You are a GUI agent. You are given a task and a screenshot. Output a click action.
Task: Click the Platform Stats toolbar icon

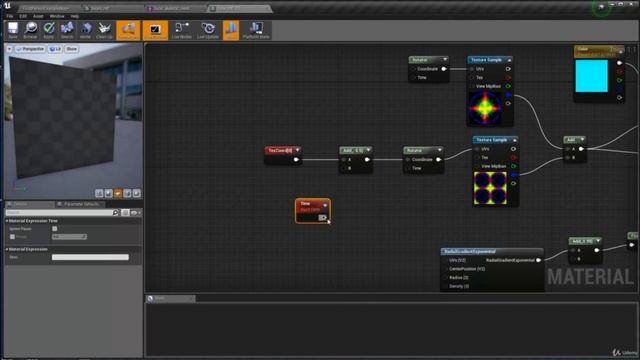click(256, 30)
